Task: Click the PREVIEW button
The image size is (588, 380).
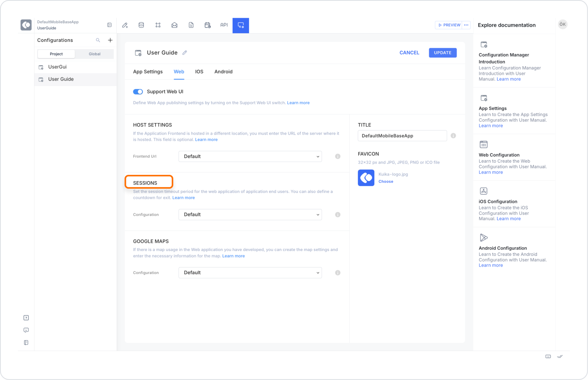Action: click(x=449, y=25)
